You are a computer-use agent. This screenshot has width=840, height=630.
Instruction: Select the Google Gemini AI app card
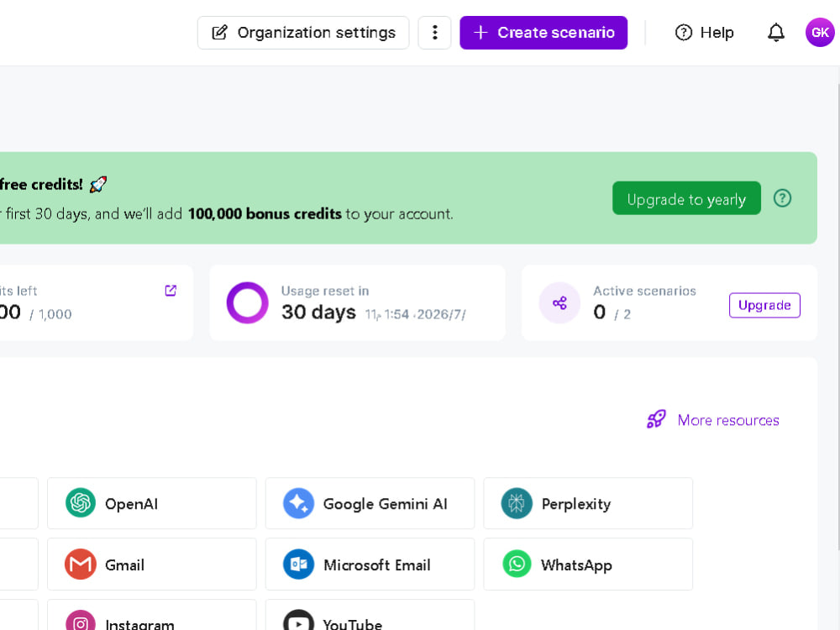tap(370, 503)
